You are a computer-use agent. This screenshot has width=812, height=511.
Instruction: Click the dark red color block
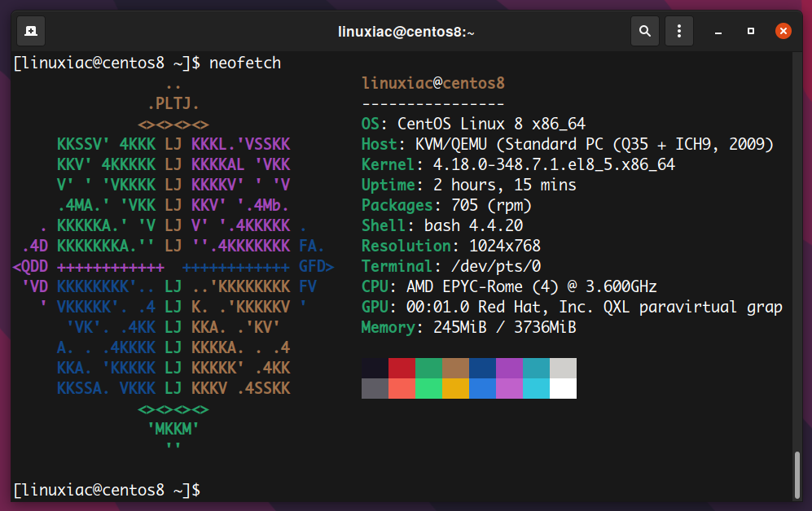click(x=402, y=369)
